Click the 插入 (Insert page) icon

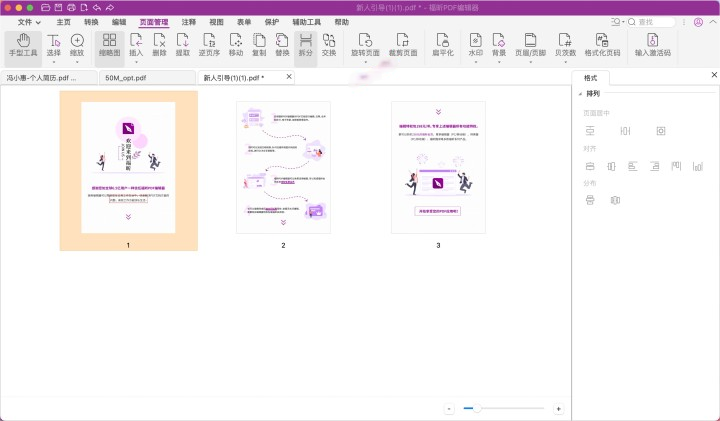tap(136, 45)
